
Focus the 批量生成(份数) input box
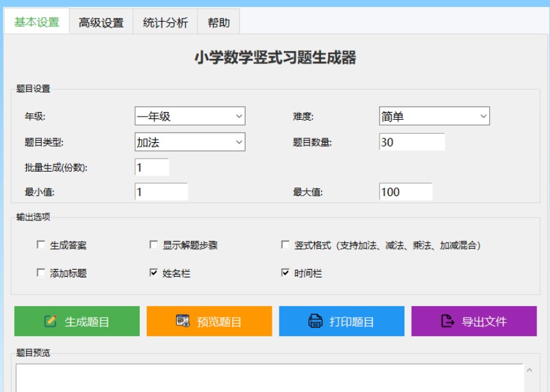[x=152, y=167]
